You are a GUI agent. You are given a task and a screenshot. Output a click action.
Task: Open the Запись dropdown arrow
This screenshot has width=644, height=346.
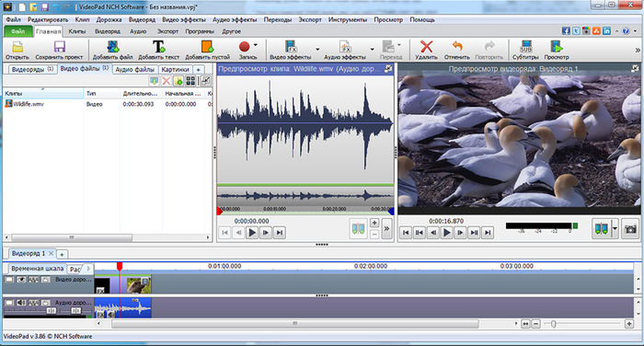point(256,45)
